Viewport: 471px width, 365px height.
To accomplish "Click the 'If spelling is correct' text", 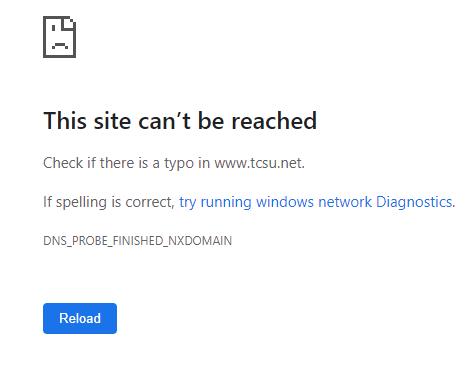I will [x=109, y=202].
